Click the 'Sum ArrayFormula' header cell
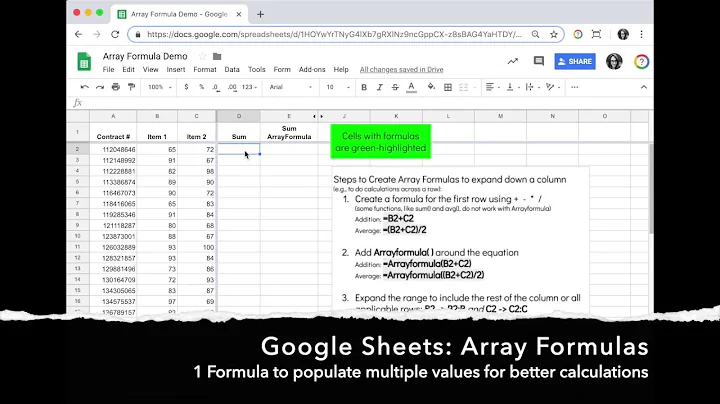This screenshot has width=720, height=404. click(x=289, y=132)
